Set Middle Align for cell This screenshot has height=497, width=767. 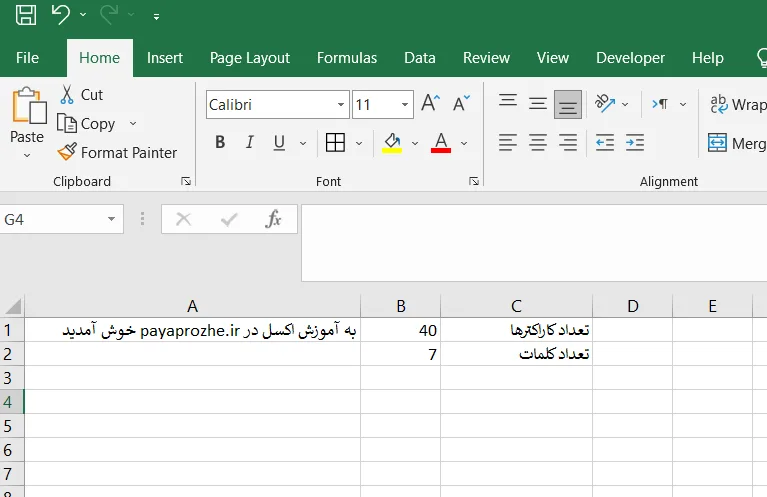(538, 104)
